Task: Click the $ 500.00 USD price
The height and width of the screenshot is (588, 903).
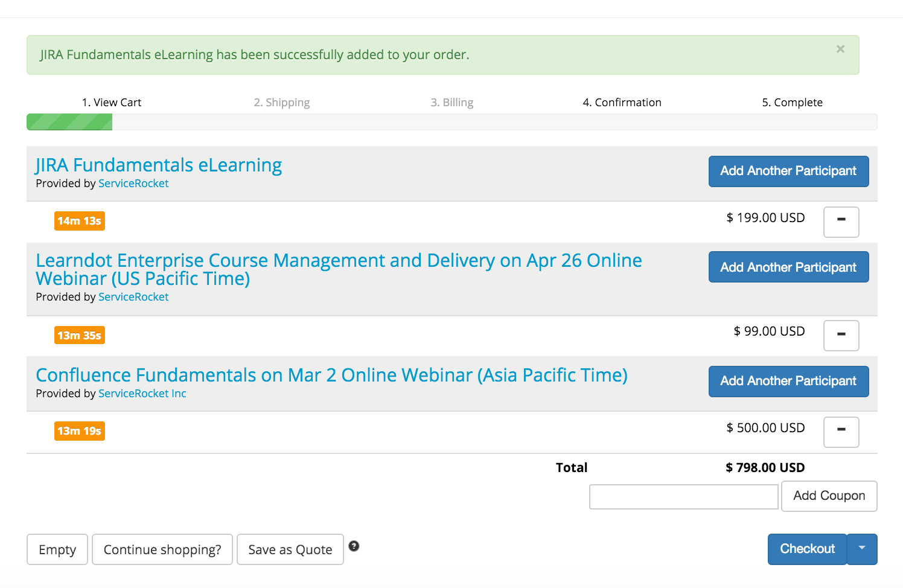Action: click(x=765, y=428)
